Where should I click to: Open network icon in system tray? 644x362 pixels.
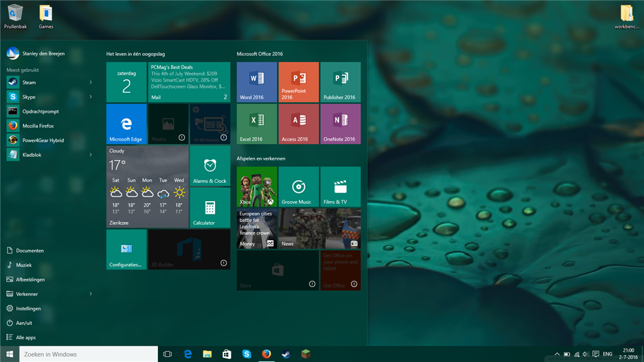click(577, 354)
